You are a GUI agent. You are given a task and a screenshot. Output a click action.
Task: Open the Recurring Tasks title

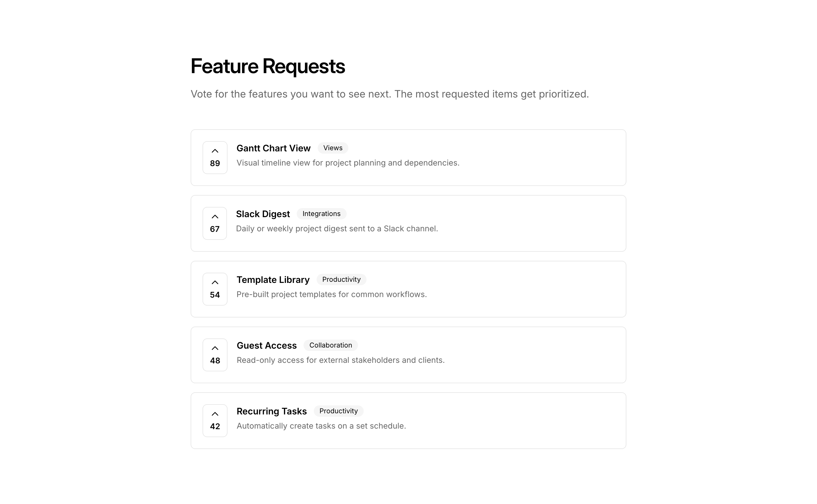271,411
